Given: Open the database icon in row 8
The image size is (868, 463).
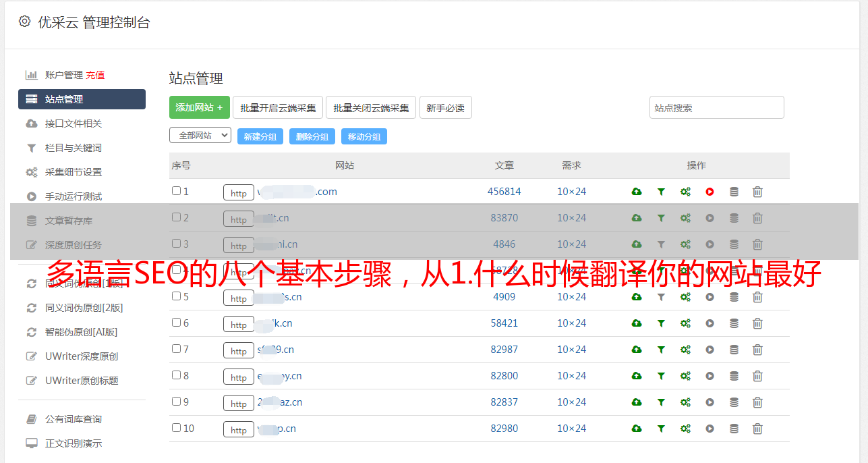Looking at the screenshot, I should [734, 376].
